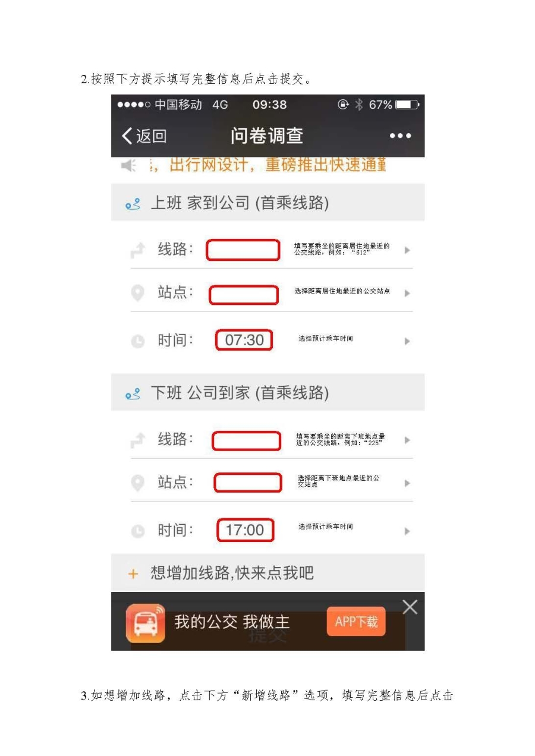The image size is (535, 756).
Task: Click the route icon beside 上班 家到公司
Action: 133,204
